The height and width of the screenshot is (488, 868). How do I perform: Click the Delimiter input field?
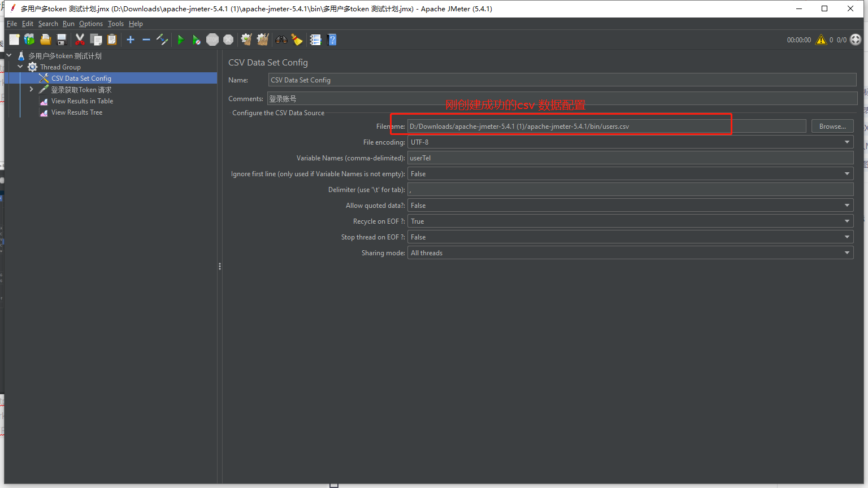(x=630, y=190)
